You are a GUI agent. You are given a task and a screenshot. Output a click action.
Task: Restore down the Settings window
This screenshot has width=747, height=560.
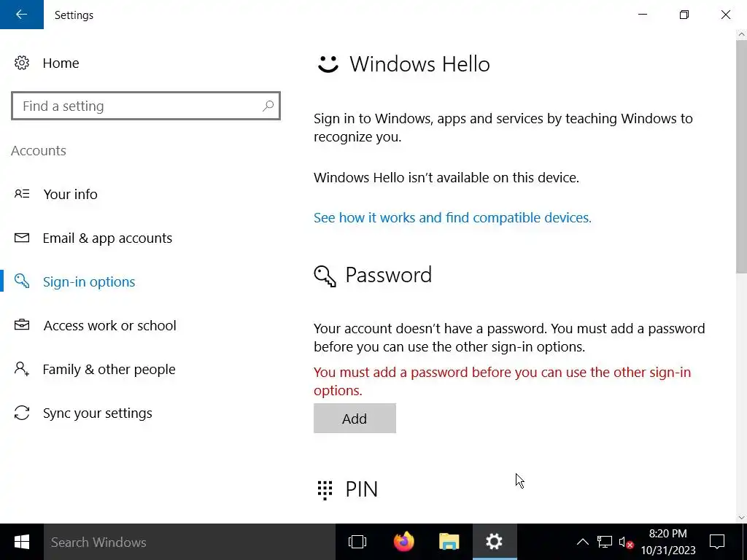point(684,15)
